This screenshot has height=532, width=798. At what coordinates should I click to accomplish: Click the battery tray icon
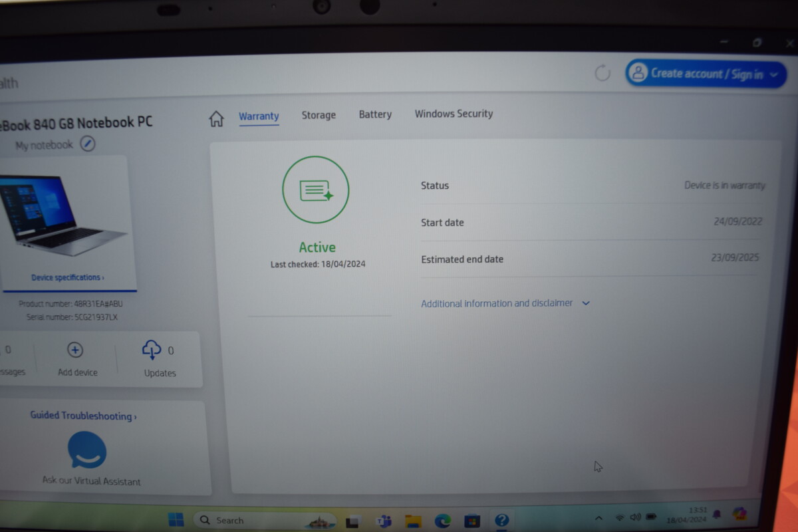point(652,517)
